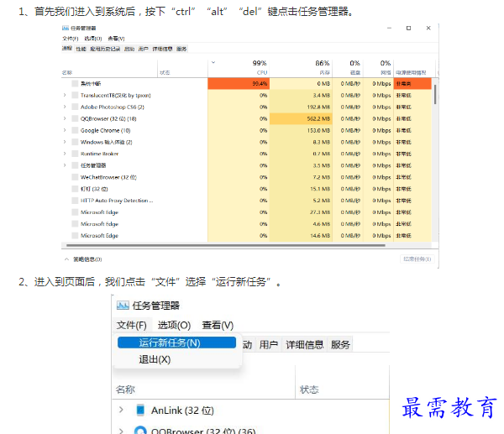
Task: Click the icon beside TranslucentTB process
Action: pos(75,95)
